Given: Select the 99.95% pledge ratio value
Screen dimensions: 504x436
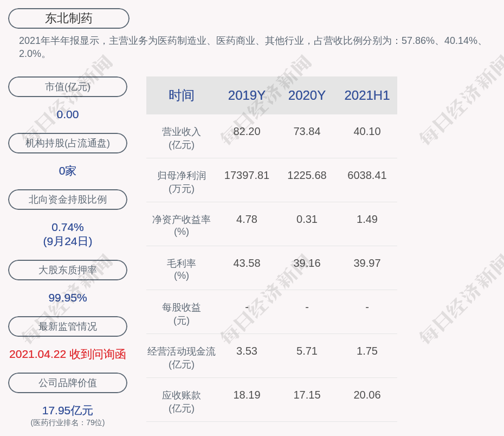Looking at the screenshot, I should [68, 298].
